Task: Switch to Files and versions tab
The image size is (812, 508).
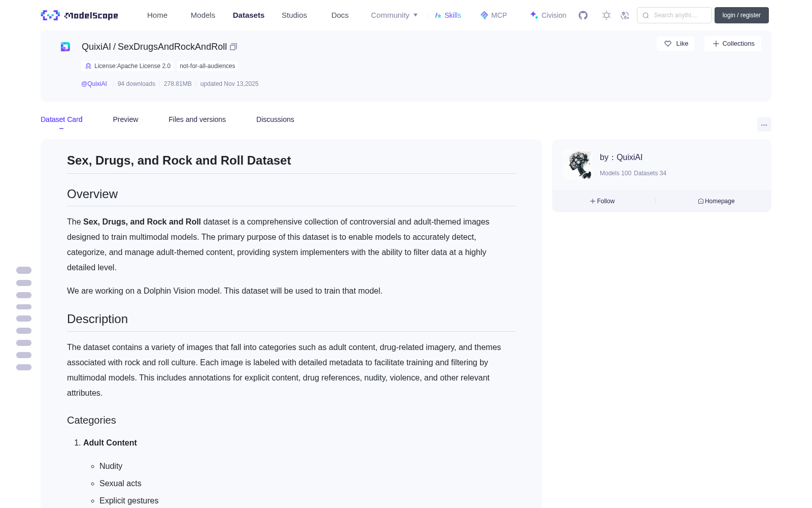Action: [x=197, y=119]
